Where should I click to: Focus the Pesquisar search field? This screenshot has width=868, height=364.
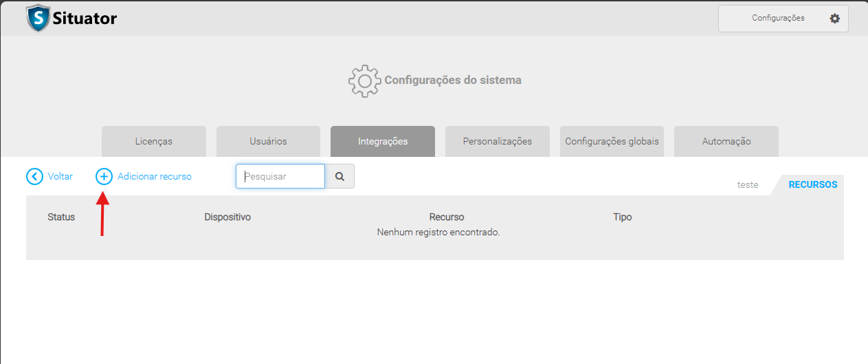tap(280, 176)
